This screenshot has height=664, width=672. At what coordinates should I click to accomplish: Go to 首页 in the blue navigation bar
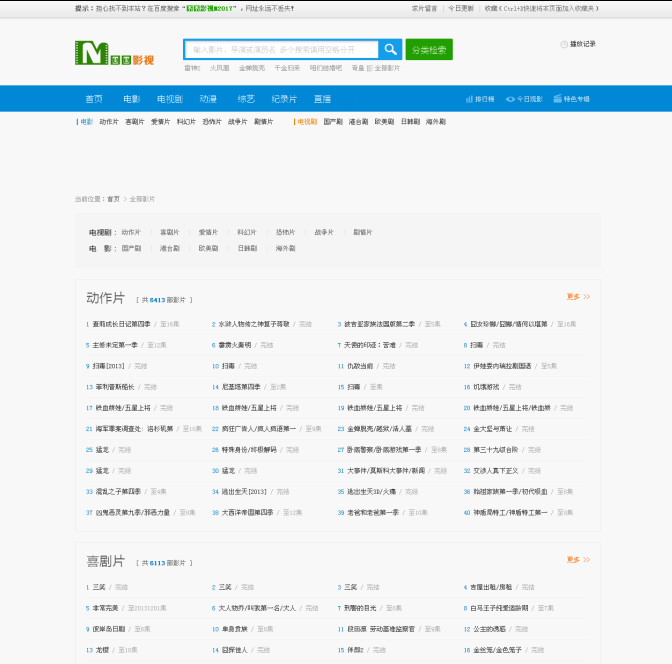[x=94, y=99]
